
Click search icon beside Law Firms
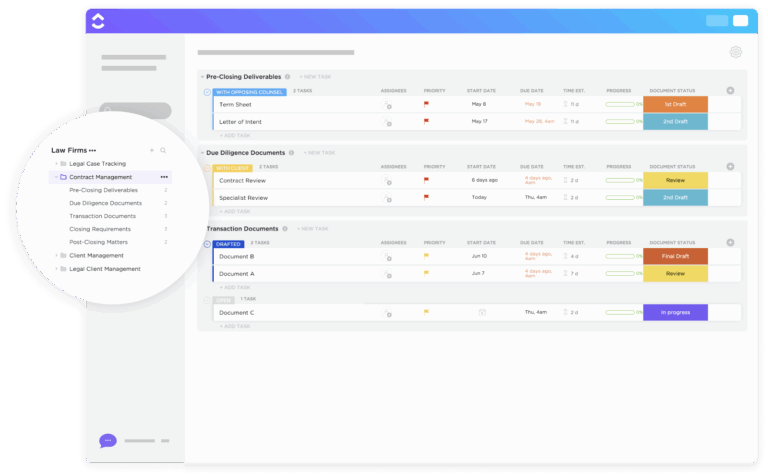163,150
